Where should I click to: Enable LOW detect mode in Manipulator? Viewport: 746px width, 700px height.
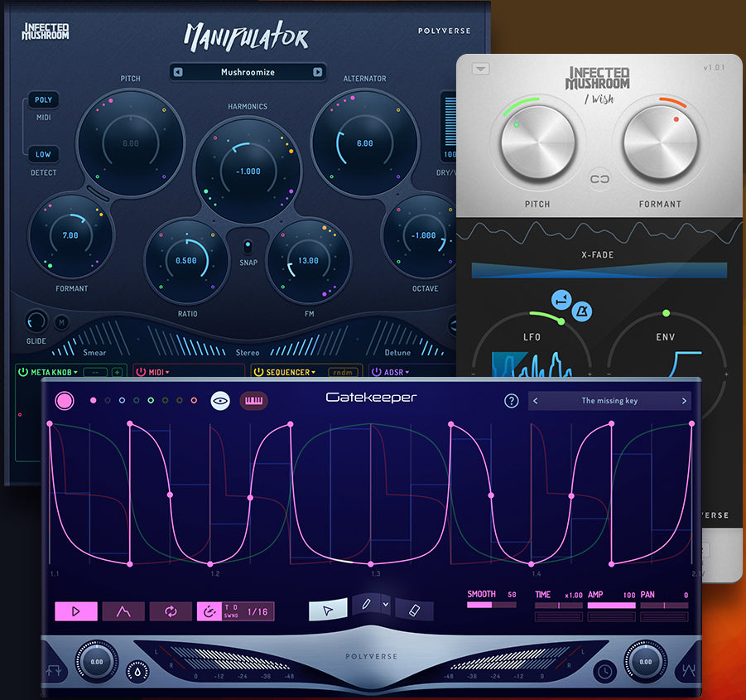coord(43,154)
